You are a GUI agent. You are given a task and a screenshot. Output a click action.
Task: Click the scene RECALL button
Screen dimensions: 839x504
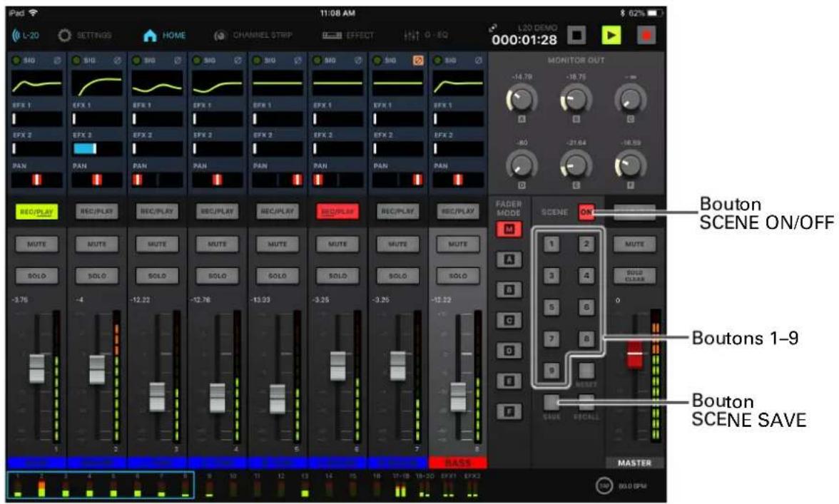pos(586,402)
